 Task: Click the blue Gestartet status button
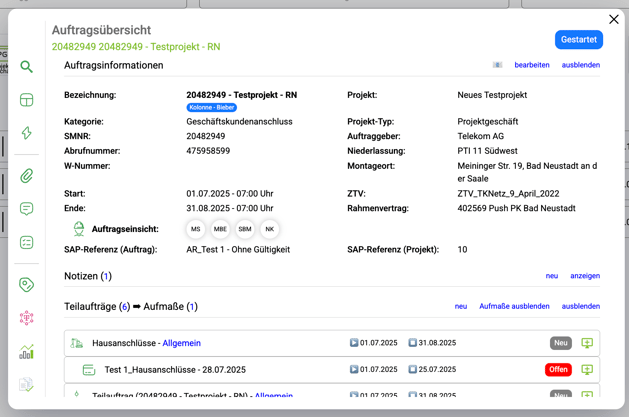tap(579, 40)
